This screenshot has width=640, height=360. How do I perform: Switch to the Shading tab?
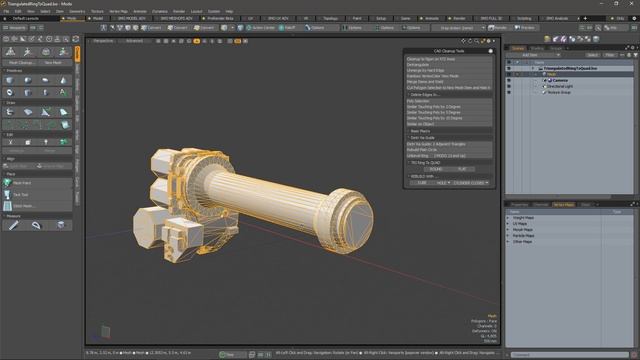[x=537, y=48]
